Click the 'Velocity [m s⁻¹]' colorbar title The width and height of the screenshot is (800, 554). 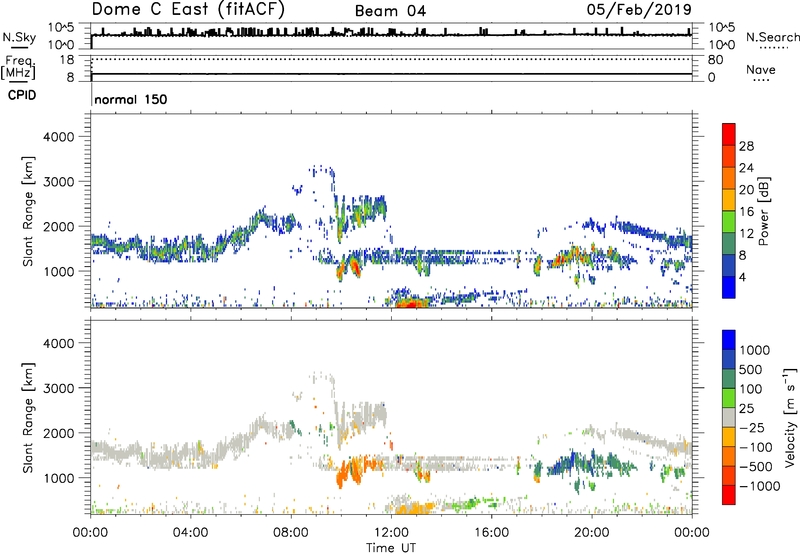pyautogui.click(x=790, y=417)
